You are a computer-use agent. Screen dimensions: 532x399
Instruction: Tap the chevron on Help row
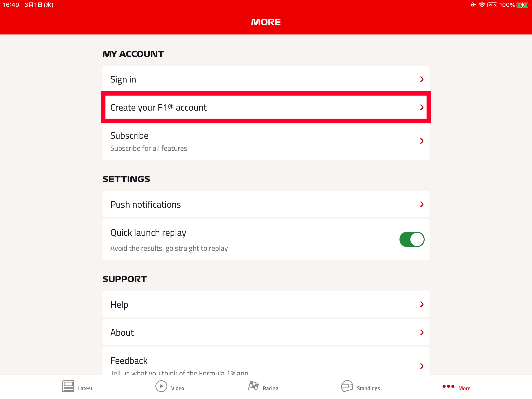coord(422,304)
